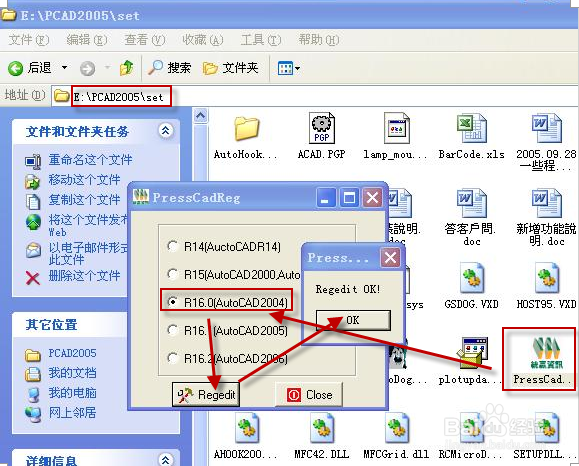Toggle the Folders (文件夹) pane button
579x466 pixels.
230,68
